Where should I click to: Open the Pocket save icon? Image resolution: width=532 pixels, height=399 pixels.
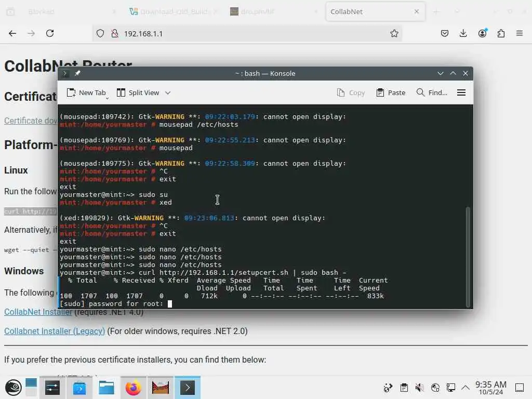coord(445,33)
